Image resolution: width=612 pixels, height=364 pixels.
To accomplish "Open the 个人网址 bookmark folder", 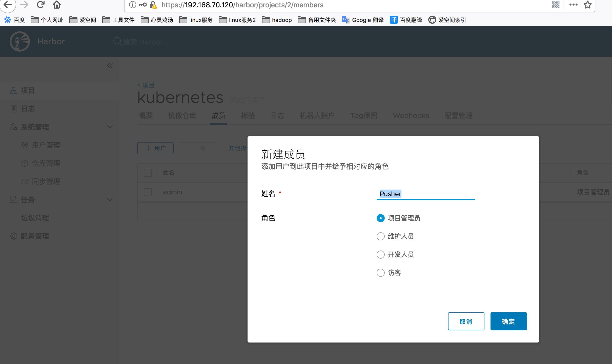I will (x=47, y=20).
